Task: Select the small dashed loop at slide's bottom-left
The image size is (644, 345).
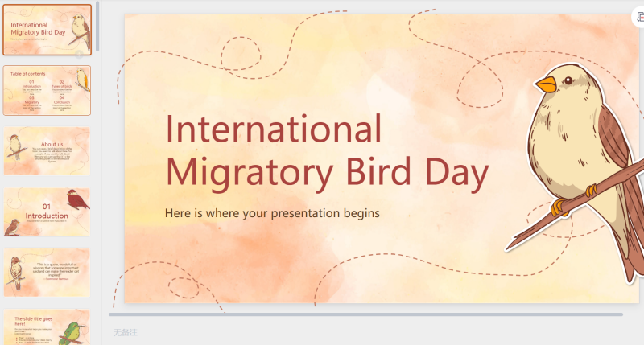Action: [184, 288]
